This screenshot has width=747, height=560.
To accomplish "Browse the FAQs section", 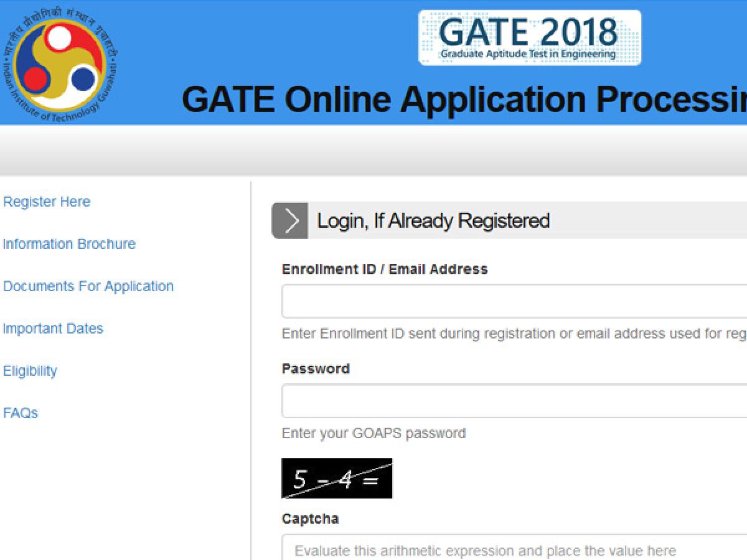I will click(20, 413).
